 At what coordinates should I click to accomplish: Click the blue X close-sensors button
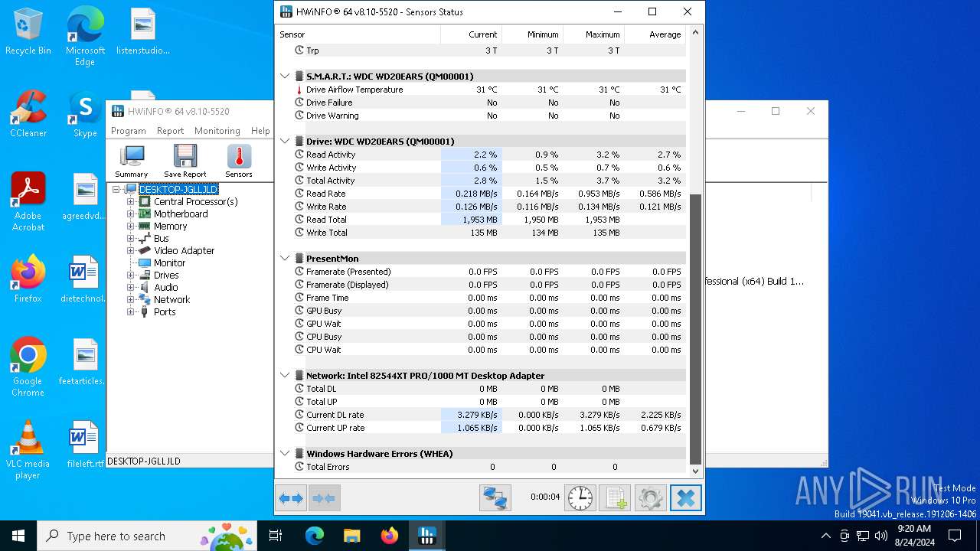(x=686, y=498)
